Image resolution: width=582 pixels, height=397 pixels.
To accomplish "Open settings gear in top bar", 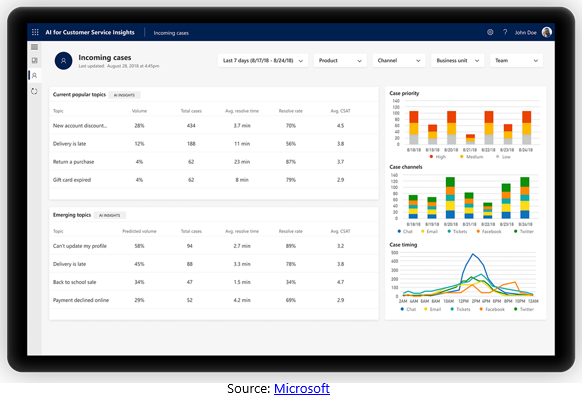I will click(490, 32).
